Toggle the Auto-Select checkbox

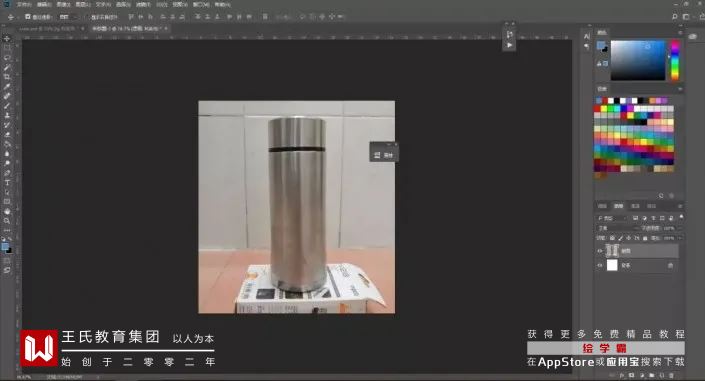point(28,17)
